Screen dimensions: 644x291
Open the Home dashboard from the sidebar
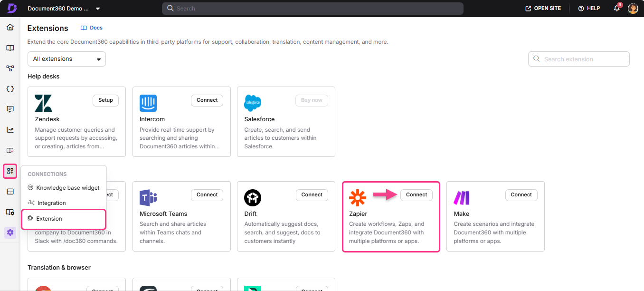pos(9,27)
